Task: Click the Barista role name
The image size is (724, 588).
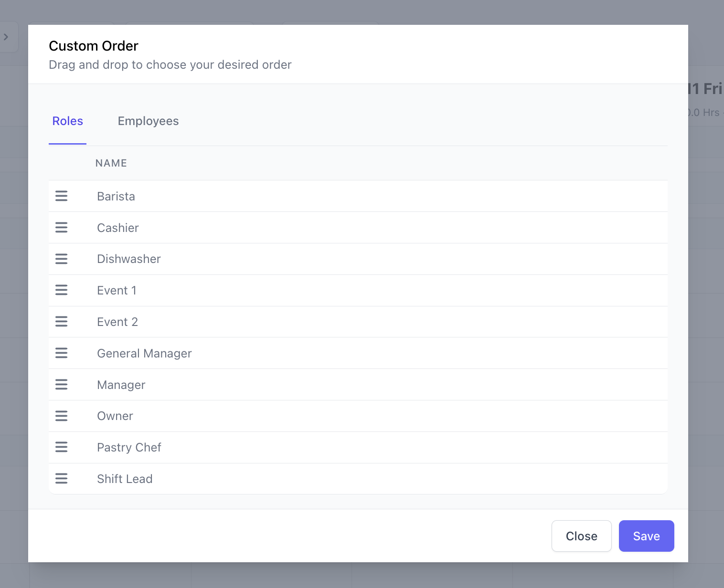Action: point(116,197)
